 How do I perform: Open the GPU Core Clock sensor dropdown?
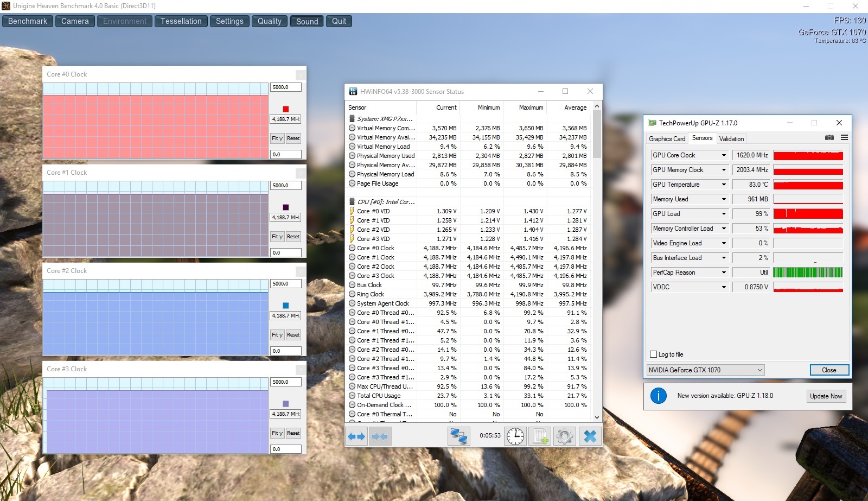coord(724,155)
